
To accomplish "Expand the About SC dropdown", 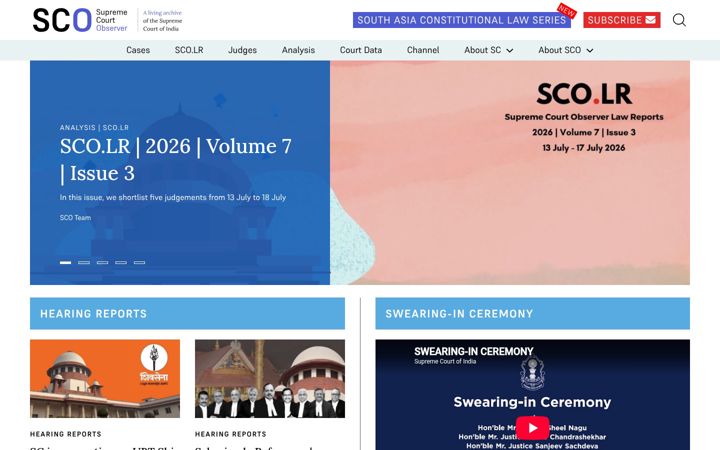I will tap(488, 50).
